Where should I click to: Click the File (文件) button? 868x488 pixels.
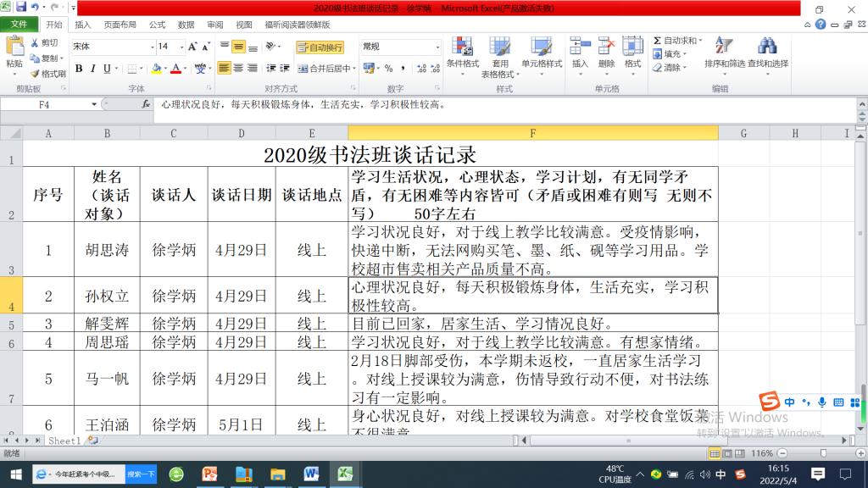19,25
